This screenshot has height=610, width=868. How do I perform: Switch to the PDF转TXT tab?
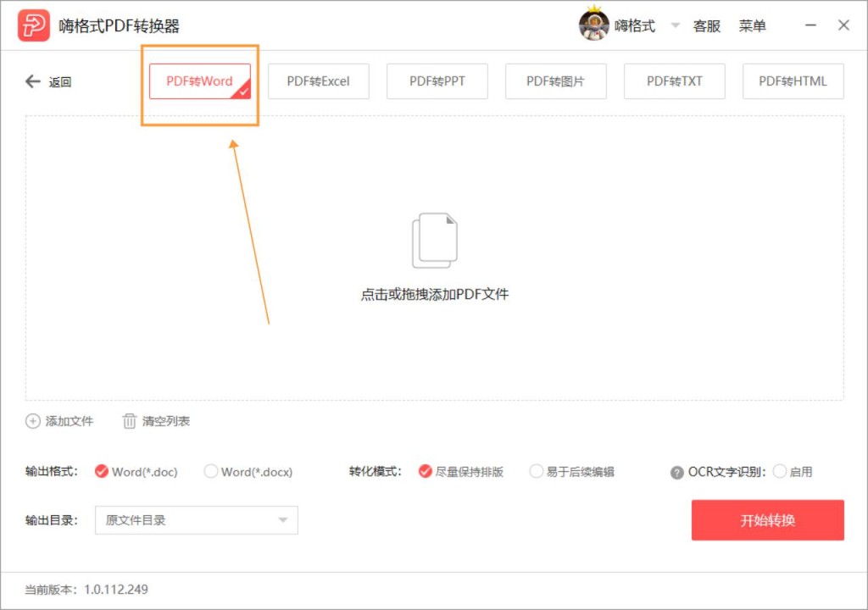[x=674, y=81]
